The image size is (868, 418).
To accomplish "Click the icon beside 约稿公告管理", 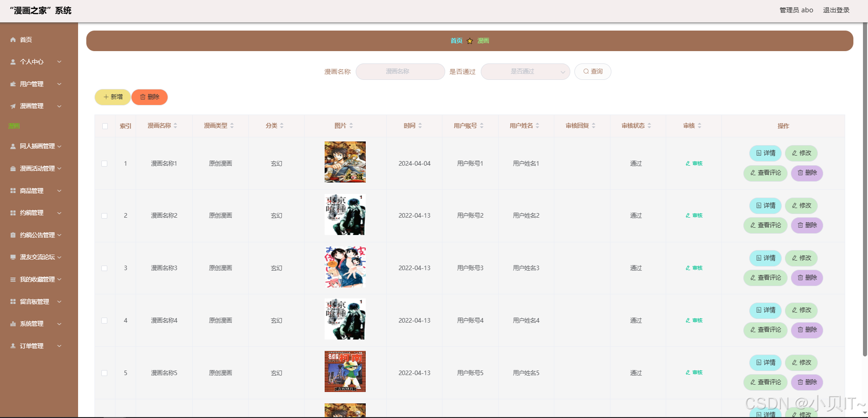I will (13, 235).
